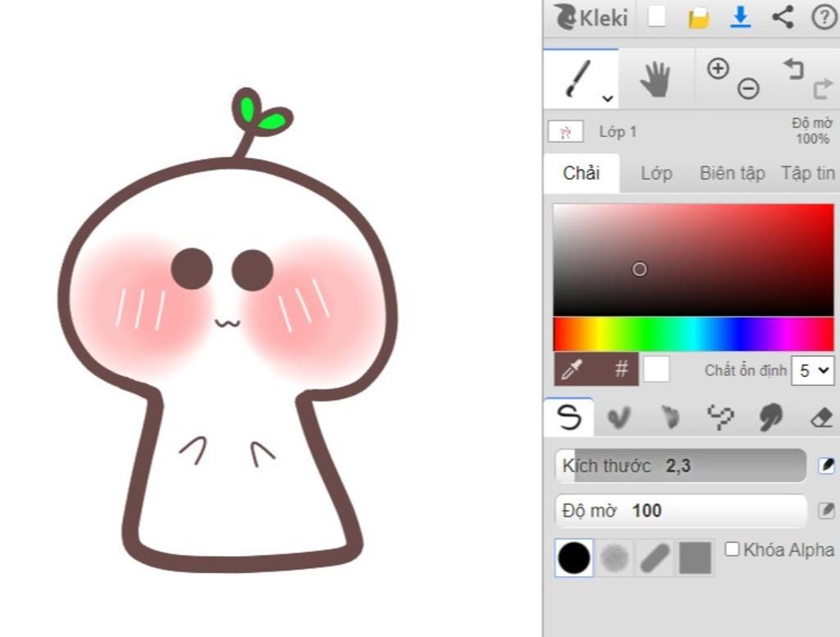Select the chisel brush tip
The image size is (840, 637).
click(x=655, y=557)
